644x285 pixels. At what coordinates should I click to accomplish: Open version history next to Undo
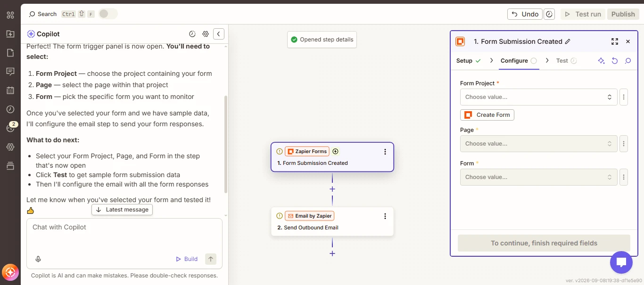tap(549, 14)
